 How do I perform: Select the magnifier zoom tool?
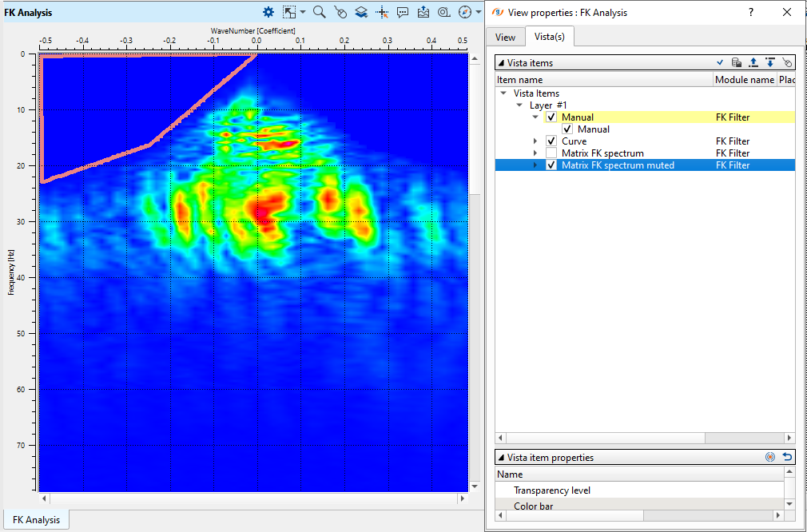click(319, 12)
